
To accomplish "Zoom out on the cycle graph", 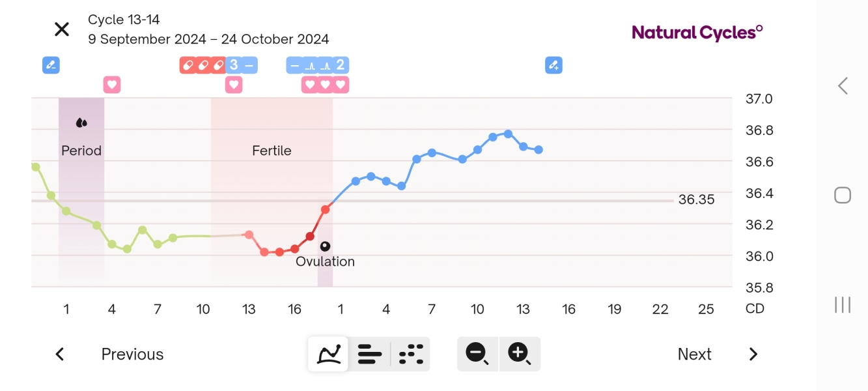I will pyautogui.click(x=477, y=354).
